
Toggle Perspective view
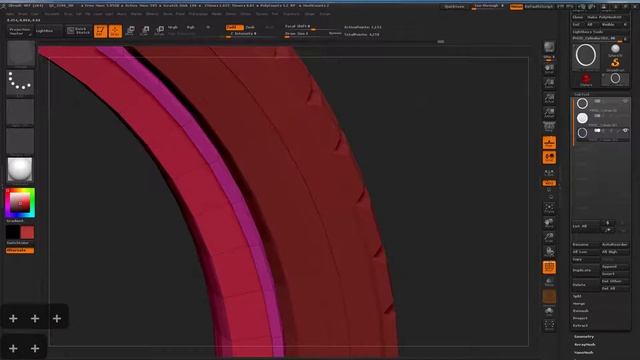[x=549, y=127]
